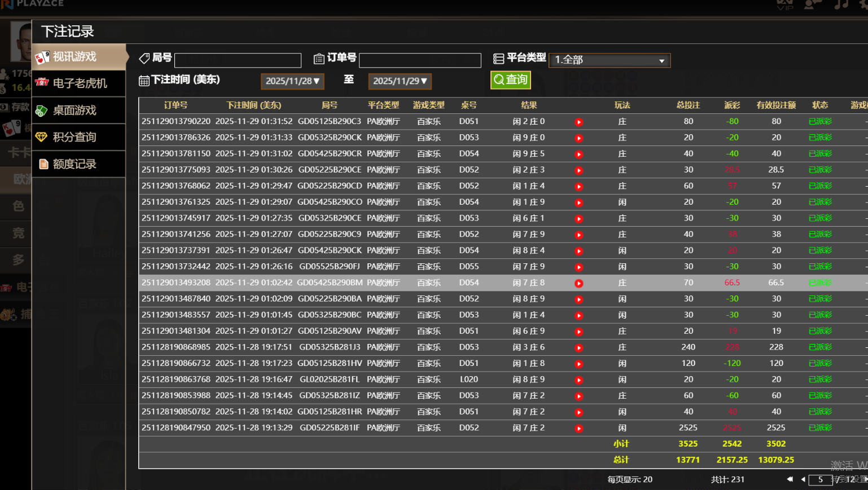Screen dimensions: 868x490
Task: Click the 订单号 text box
Action: (420, 60)
